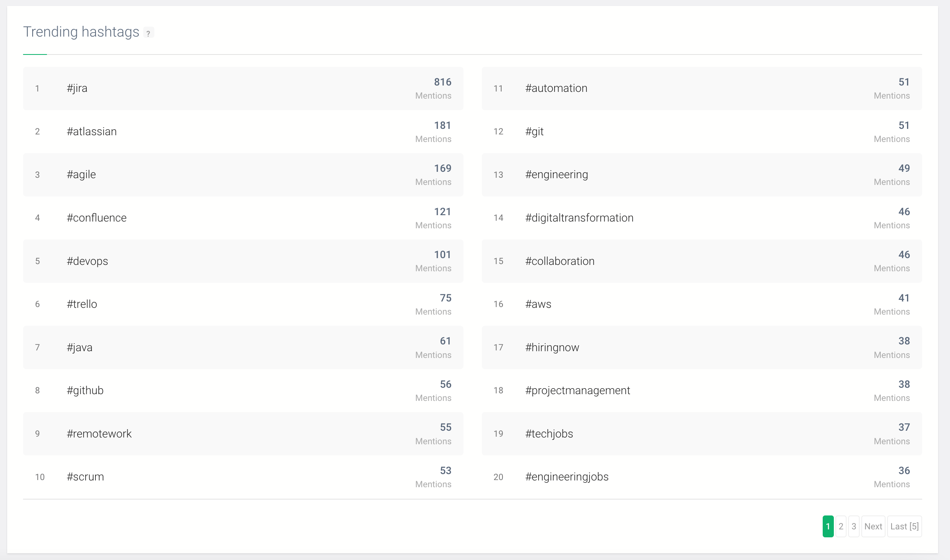Open the #jira hashtag
The width and height of the screenshot is (950, 560).
click(x=77, y=88)
